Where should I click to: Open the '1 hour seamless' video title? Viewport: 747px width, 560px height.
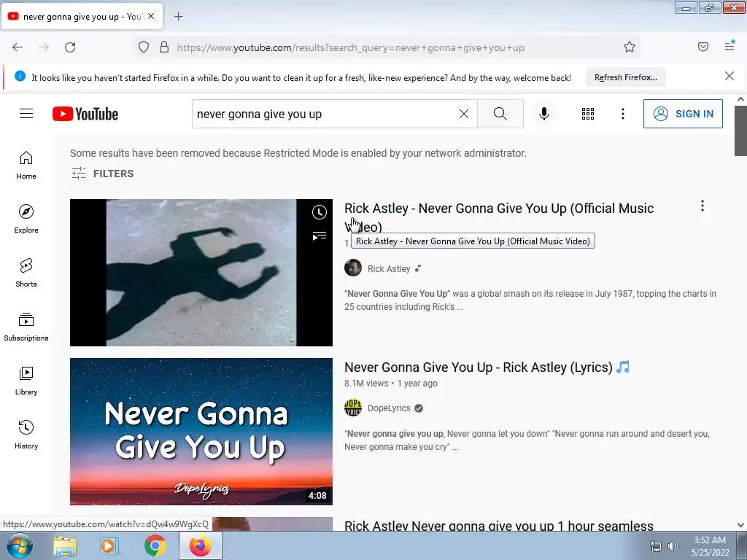point(499,525)
